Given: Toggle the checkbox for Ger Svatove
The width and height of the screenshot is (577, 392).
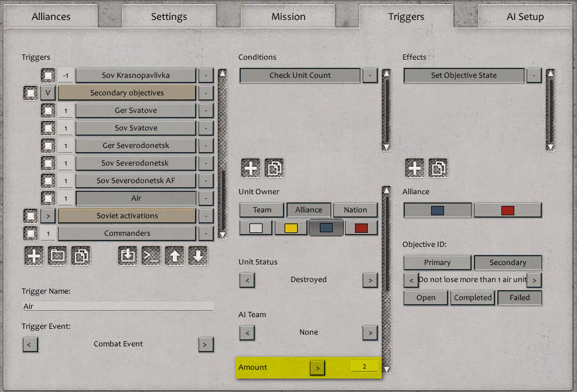Looking at the screenshot, I should pos(48,111).
